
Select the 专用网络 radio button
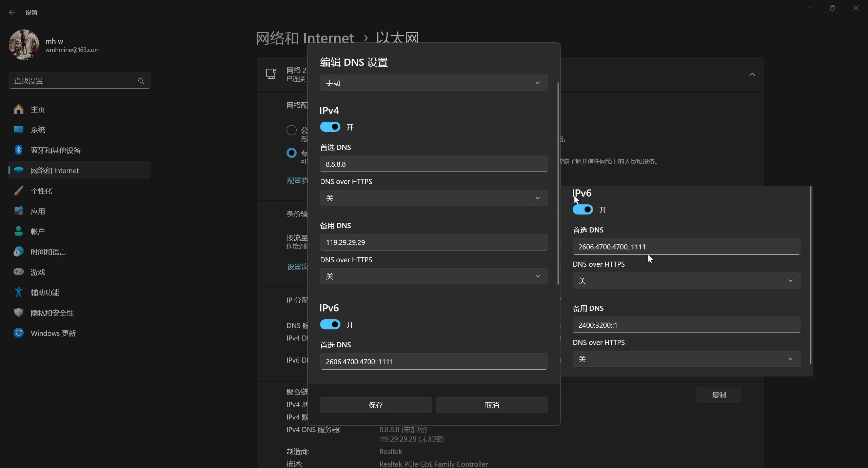coord(291,153)
